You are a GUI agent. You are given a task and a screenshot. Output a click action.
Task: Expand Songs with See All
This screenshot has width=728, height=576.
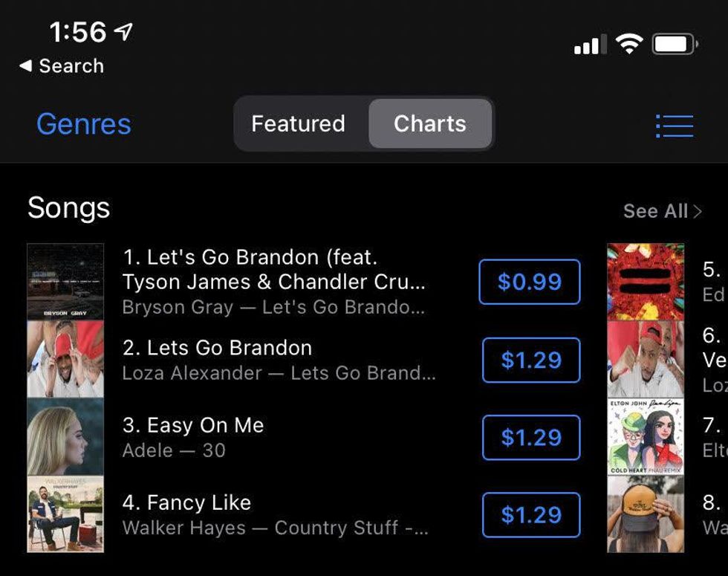[662, 211]
